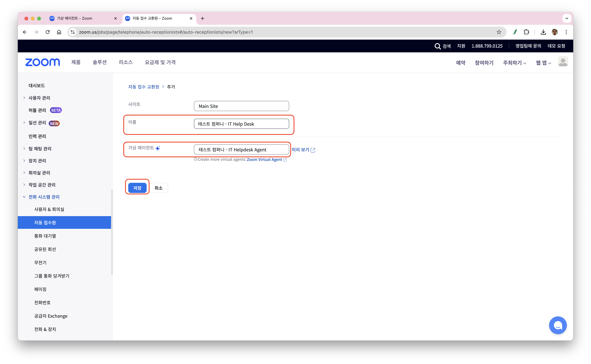Click 지원 in the top bar

coord(461,46)
